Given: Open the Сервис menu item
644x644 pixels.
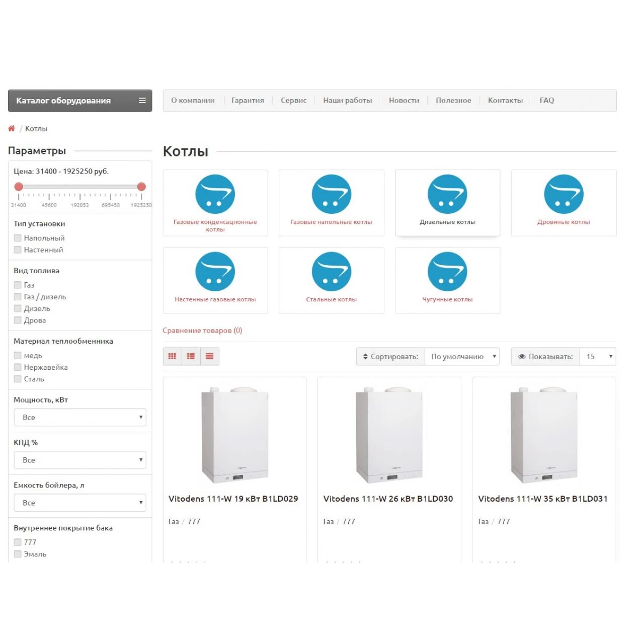Looking at the screenshot, I should (x=293, y=100).
